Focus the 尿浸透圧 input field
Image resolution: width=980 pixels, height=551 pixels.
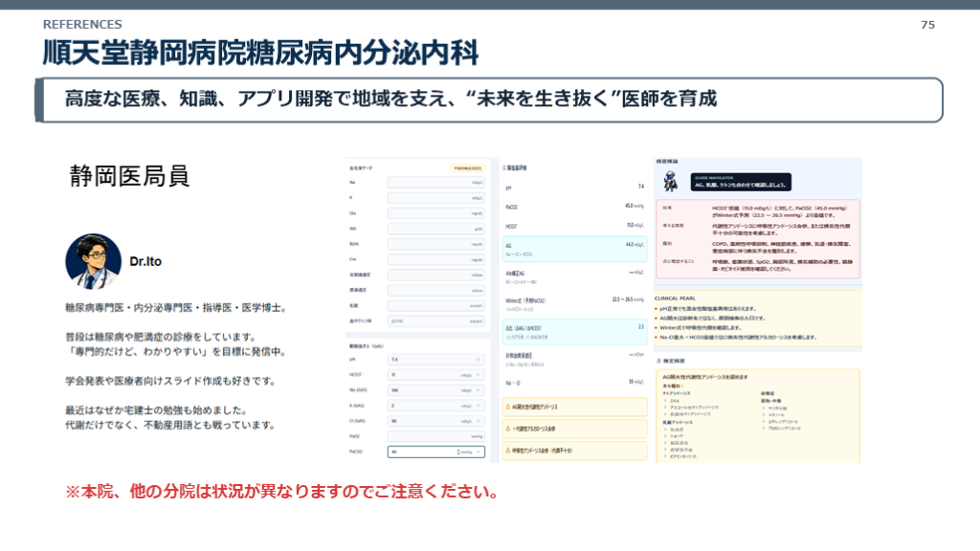pyautogui.click(x=436, y=290)
